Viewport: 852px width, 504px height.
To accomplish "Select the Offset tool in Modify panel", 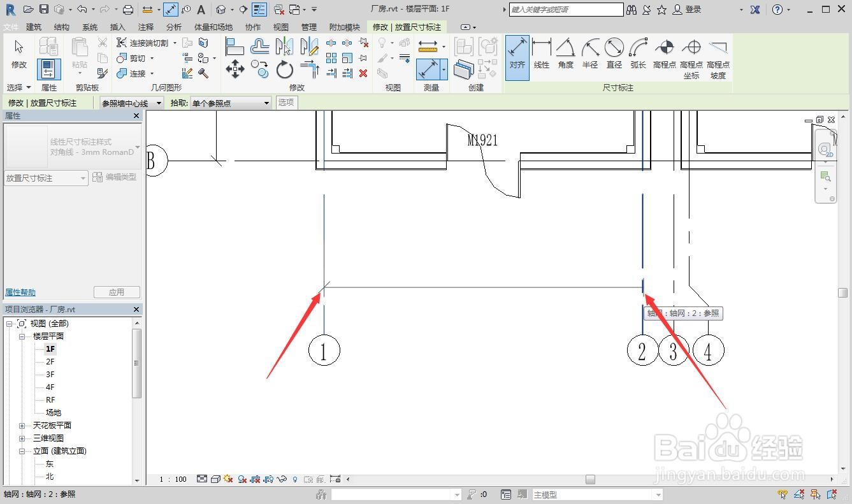I will tap(259, 47).
